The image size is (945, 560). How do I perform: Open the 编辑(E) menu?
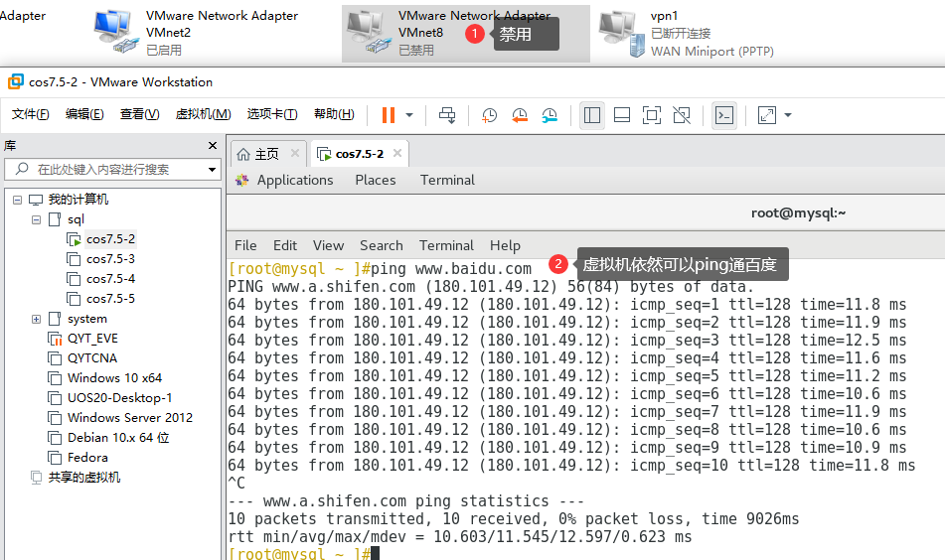84,114
